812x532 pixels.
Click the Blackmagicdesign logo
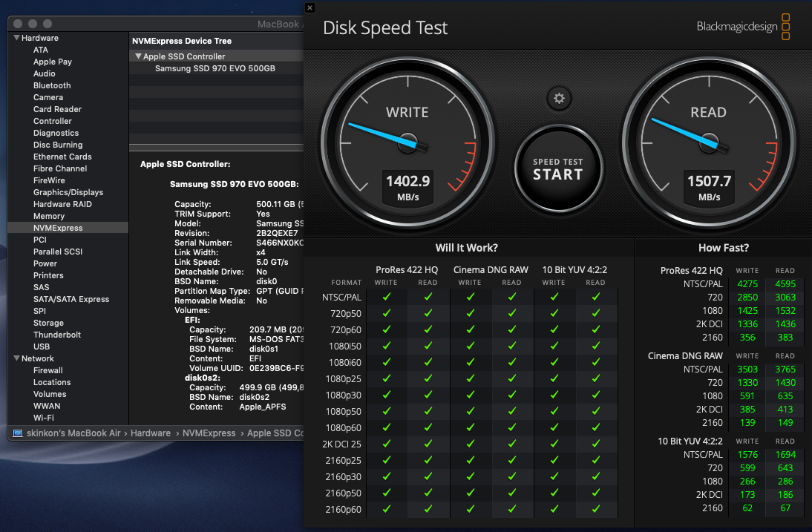point(744,27)
